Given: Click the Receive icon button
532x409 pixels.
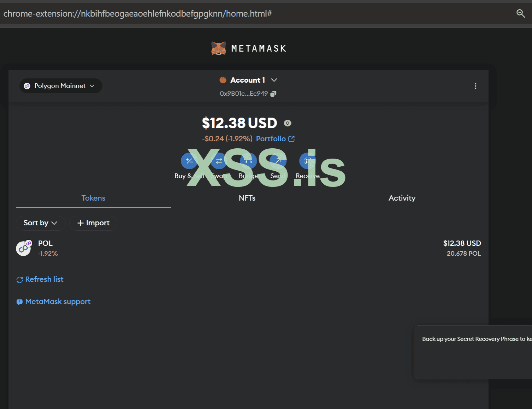Looking at the screenshot, I should 307,161.
